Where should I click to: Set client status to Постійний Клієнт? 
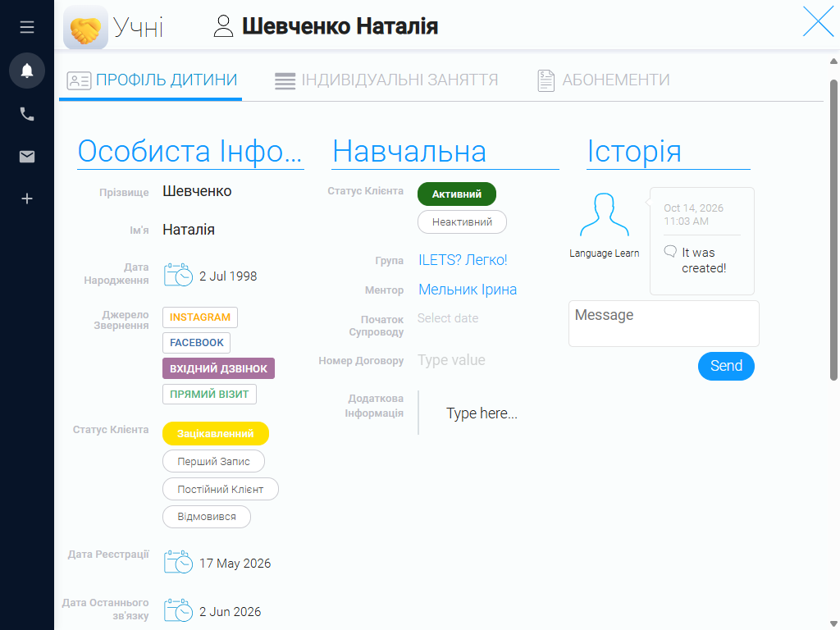tap(221, 489)
